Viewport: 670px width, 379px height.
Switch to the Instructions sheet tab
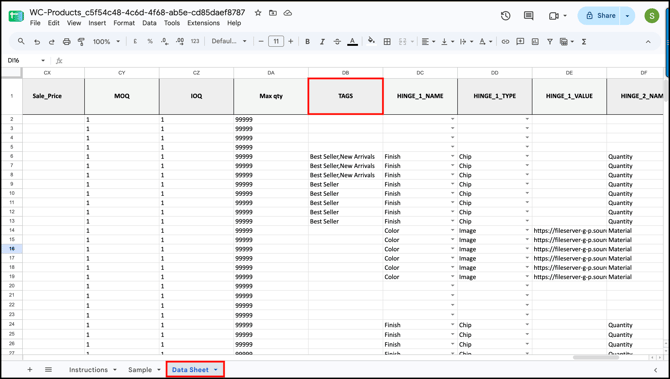click(x=88, y=370)
